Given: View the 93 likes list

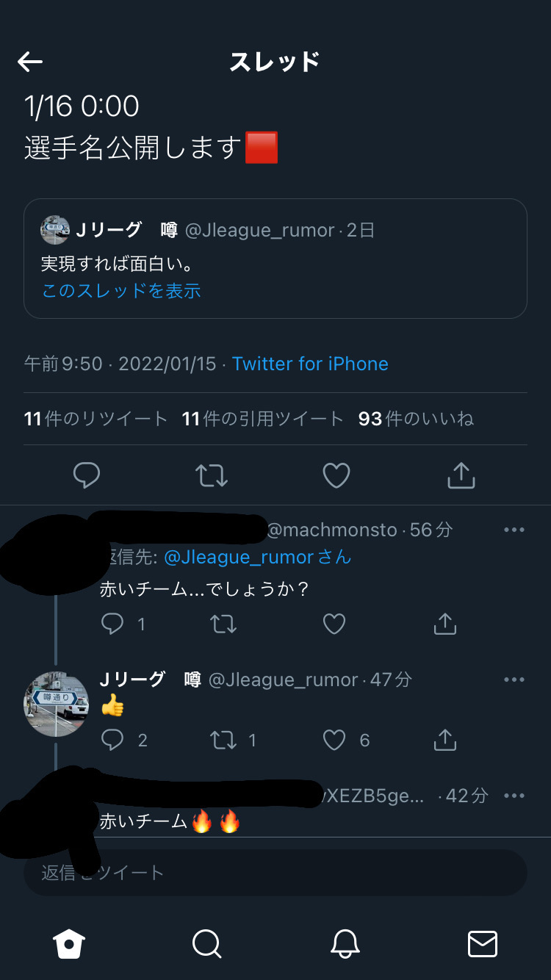Looking at the screenshot, I should [x=416, y=419].
